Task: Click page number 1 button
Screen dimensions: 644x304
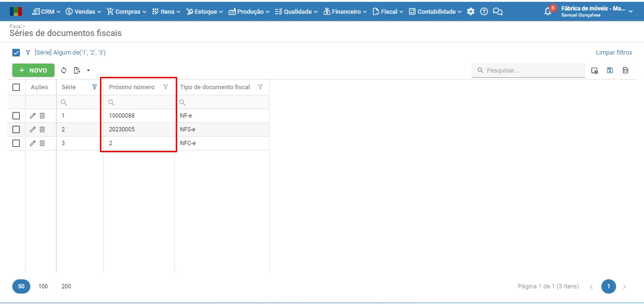Action: [608, 286]
